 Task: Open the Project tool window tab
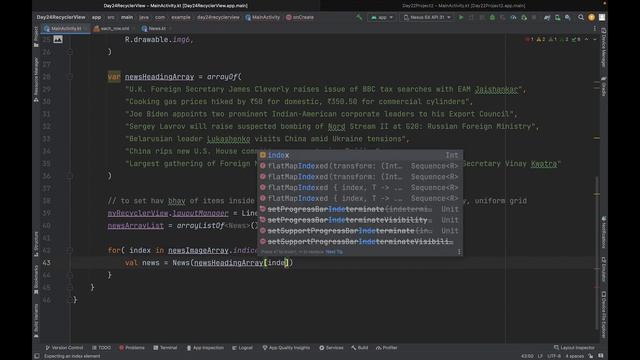(36, 36)
